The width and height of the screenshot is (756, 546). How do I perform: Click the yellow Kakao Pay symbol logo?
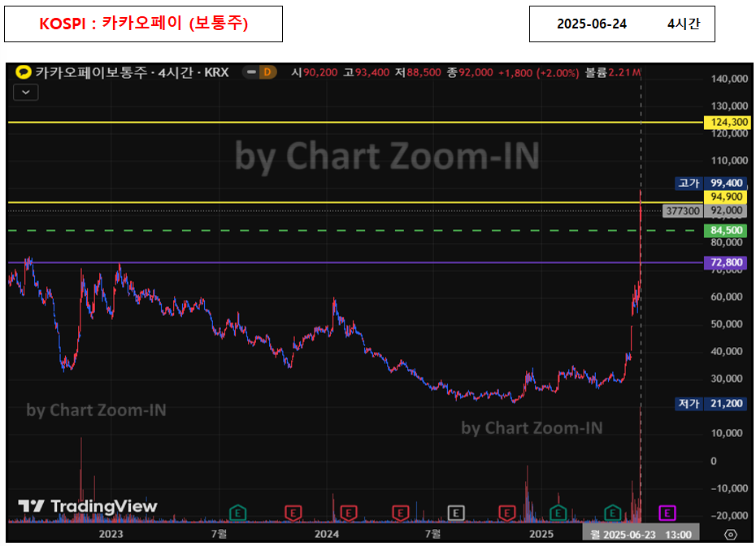click(23, 72)
